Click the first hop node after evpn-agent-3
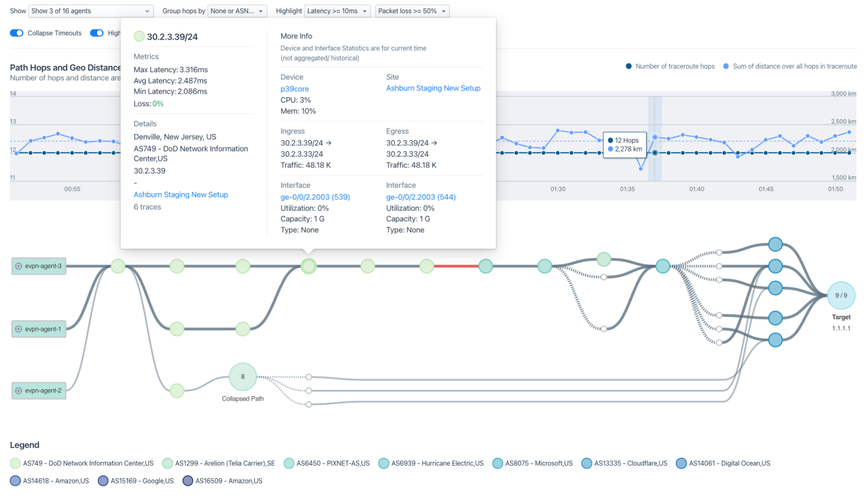Viewport: 868px width, 499px height. click(118, 266)
